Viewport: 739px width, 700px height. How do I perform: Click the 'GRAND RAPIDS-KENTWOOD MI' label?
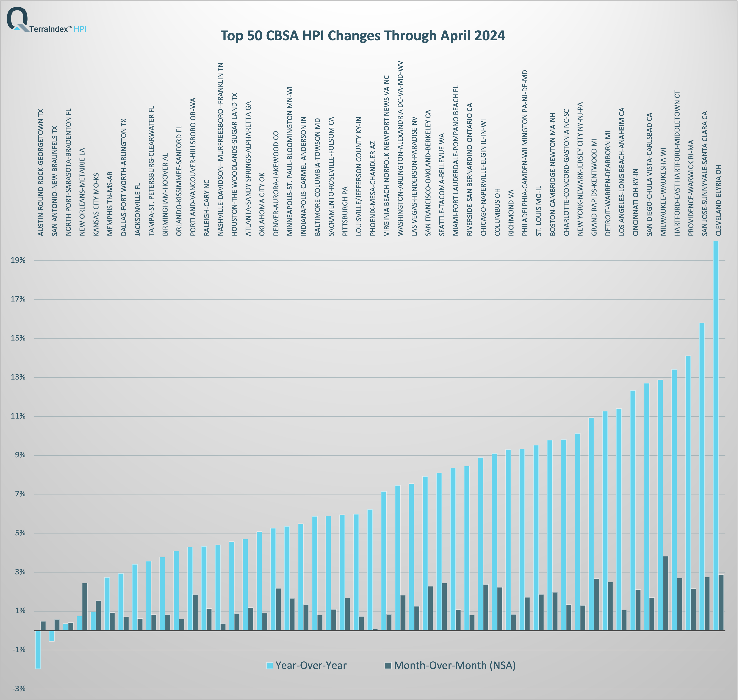point(594,187)
